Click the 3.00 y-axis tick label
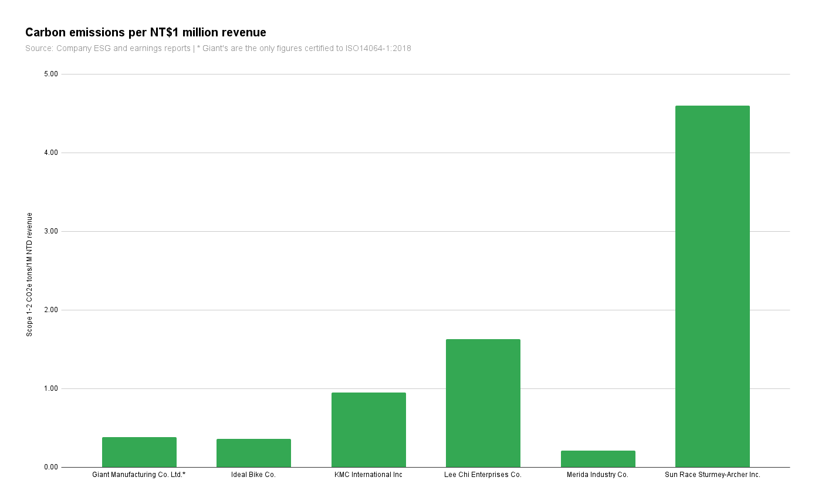Image resolution: width=815 pixels, height=504 pixels. point(51,231)
